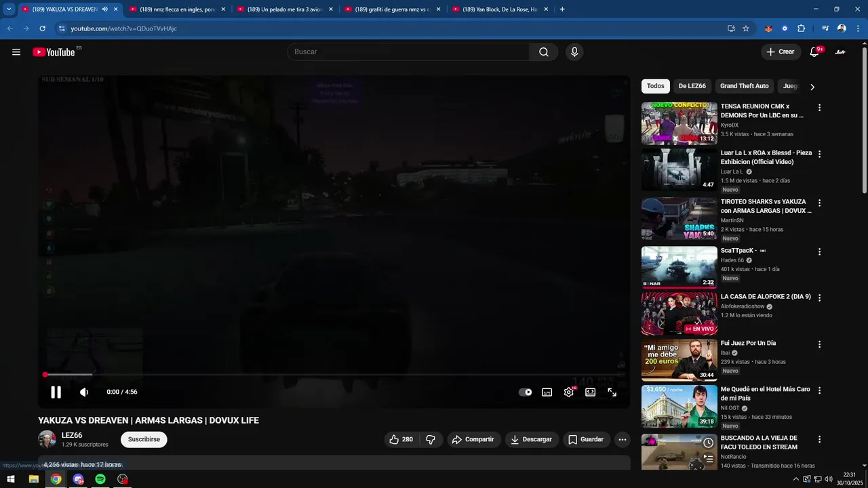Open options for TENSA REUNION CMK video

(x=819, y=108)
